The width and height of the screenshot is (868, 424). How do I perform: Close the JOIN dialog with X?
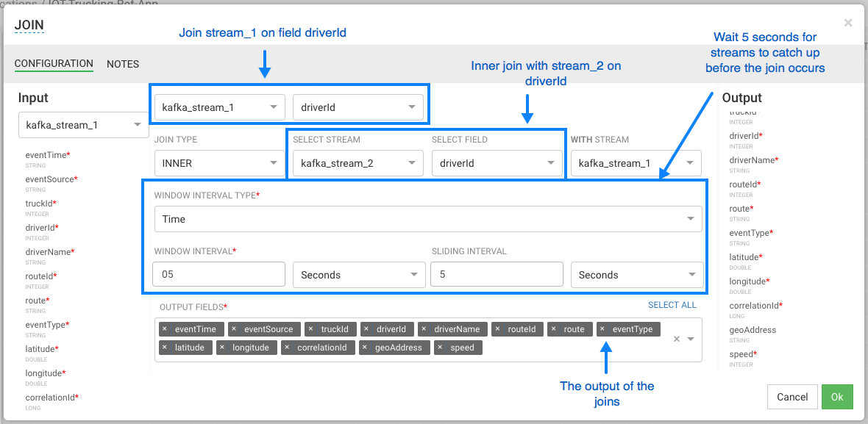click(x=847, y=23)
